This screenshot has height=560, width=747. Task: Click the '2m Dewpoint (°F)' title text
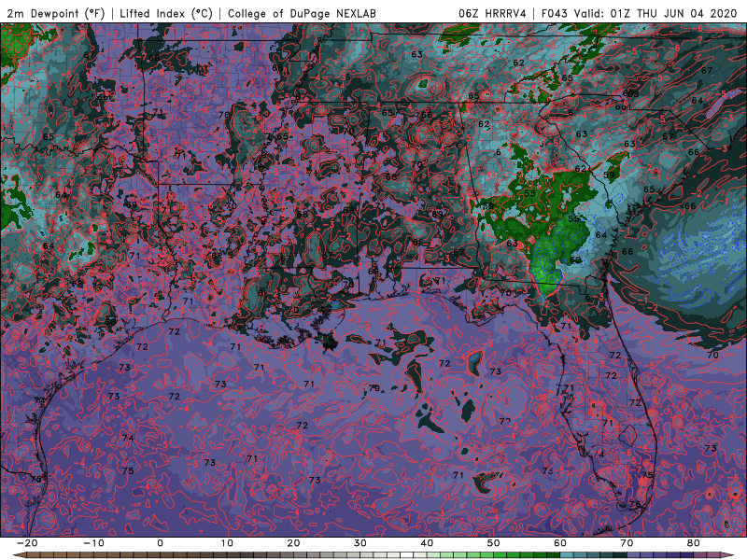pos(56,13)
